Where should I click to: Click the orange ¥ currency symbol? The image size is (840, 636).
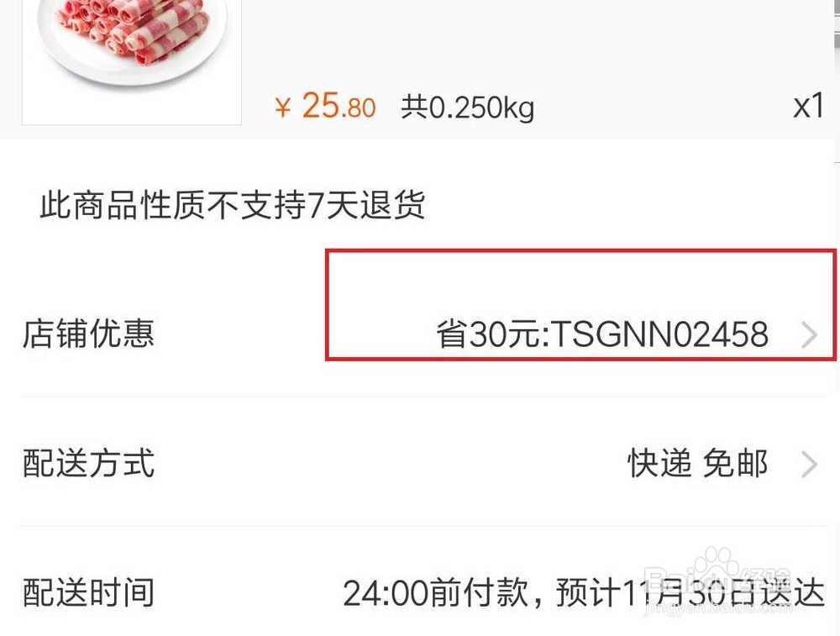click(283, 108)
